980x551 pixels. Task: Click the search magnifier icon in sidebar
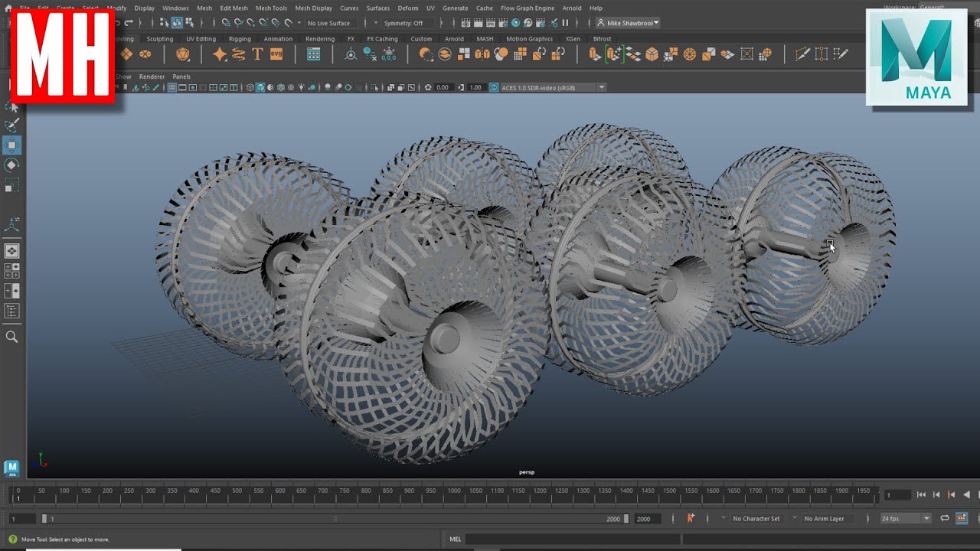click(x=12, y=337)
